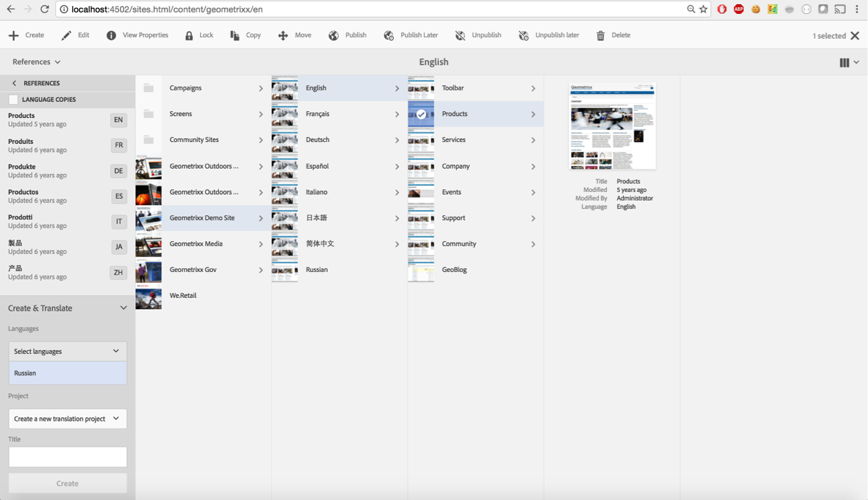Viewport: 868px width, 500px height.
Task: Go back using the References back arrow
Action: (x=14, y=83)
